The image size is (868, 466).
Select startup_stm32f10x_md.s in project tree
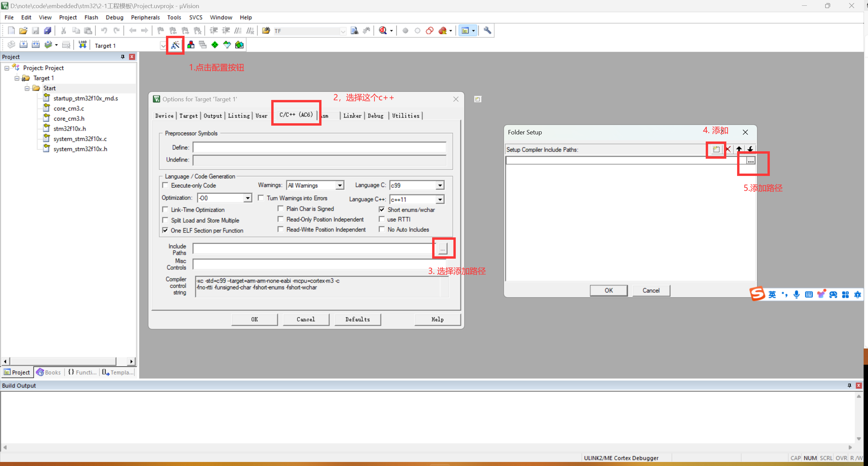86,98
